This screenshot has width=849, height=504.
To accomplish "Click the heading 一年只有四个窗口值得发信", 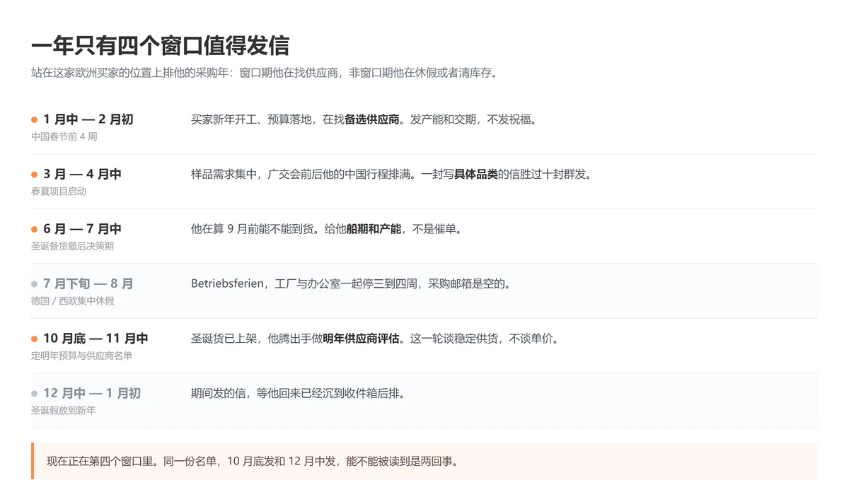I will [160, 46].
